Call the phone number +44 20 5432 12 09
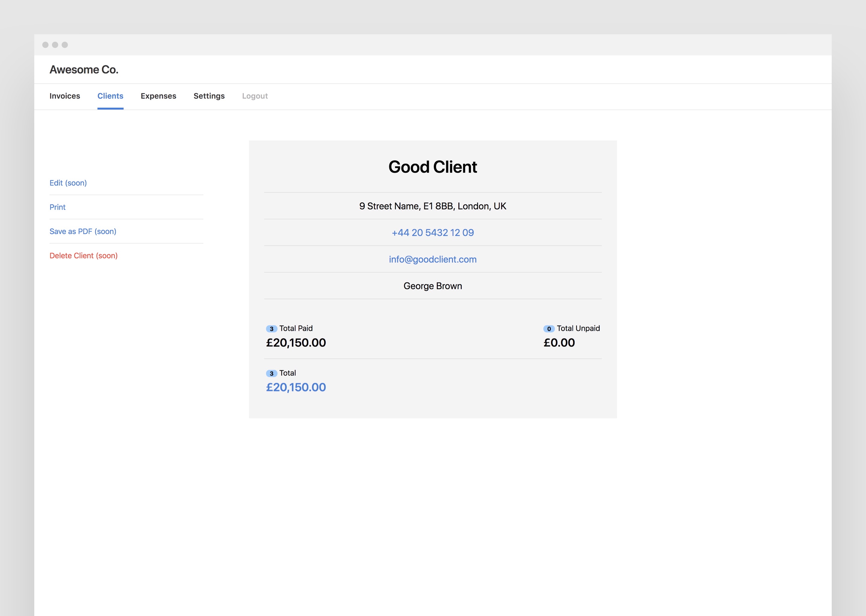Screen dimensions: 866x616 (433, 233)
